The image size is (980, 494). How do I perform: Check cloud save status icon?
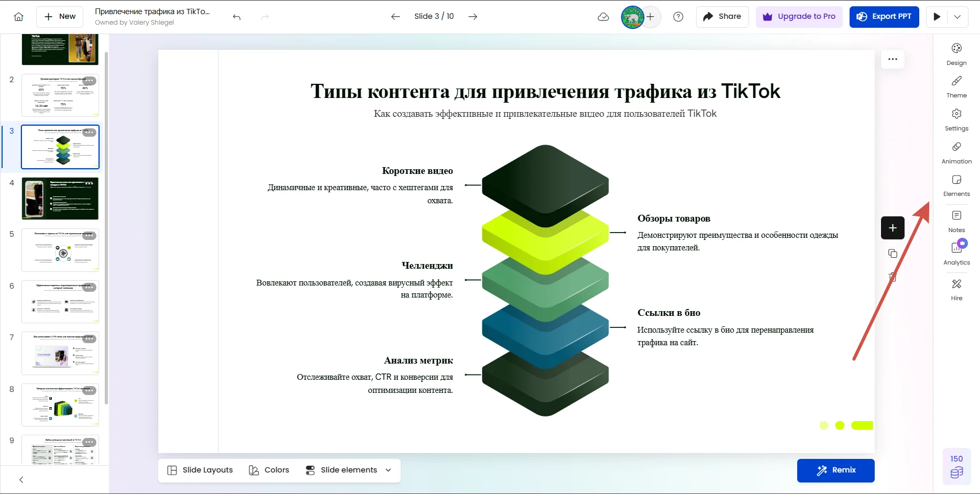(x=603, y=17)
